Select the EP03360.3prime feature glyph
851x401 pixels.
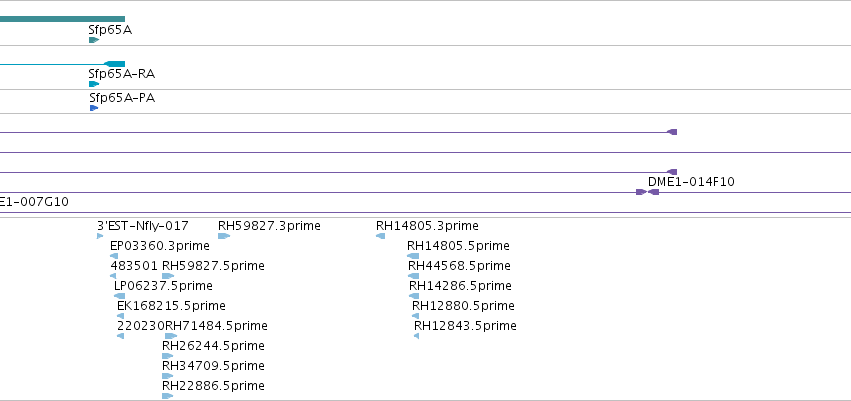click(114, 256)
